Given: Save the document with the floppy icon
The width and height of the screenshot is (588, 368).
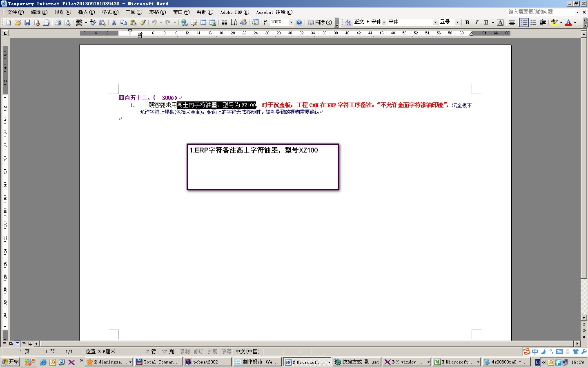Looking at the screenshot, I should (27, 22).
